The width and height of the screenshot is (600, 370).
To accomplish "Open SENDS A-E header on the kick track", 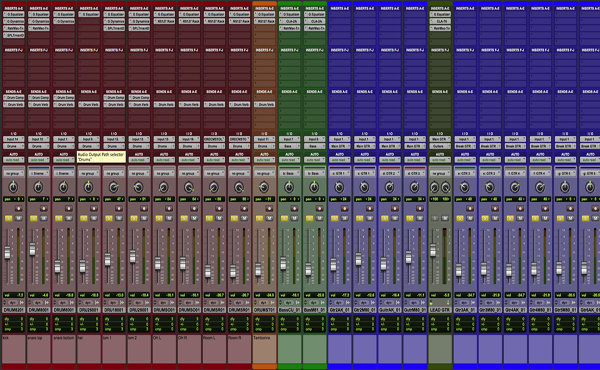I will 14,92.
